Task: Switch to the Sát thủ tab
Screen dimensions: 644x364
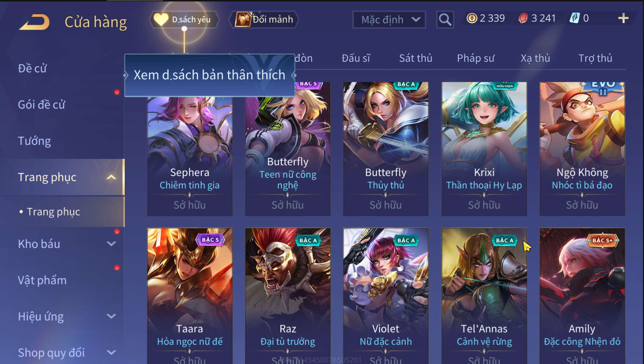Action: [x=416, y=58]
